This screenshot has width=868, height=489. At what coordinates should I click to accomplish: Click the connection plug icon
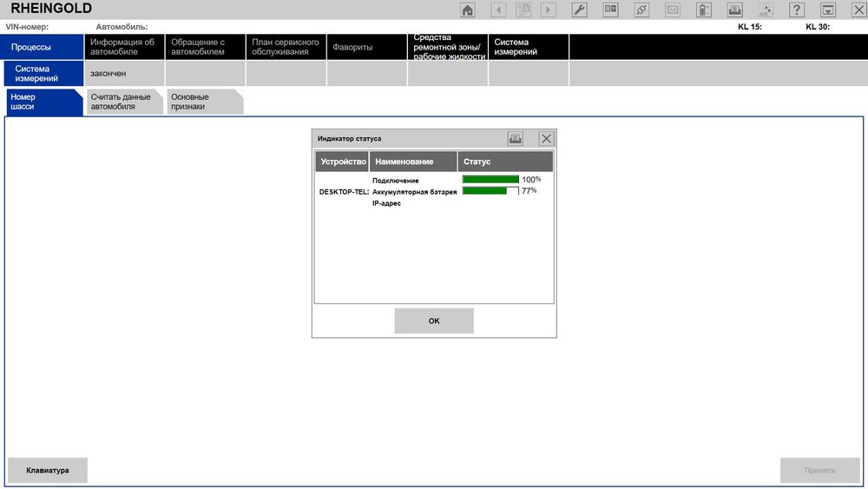pos(641,10)
